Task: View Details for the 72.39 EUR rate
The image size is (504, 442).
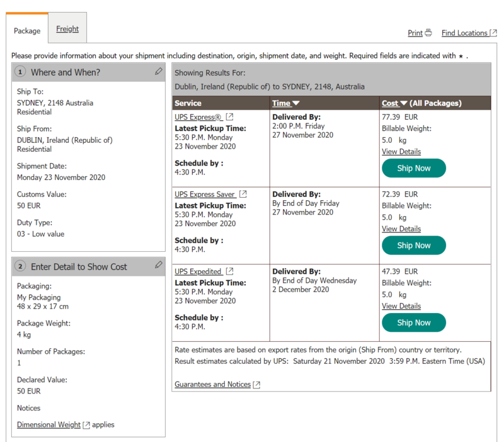Action: click(x=401, y=229)
